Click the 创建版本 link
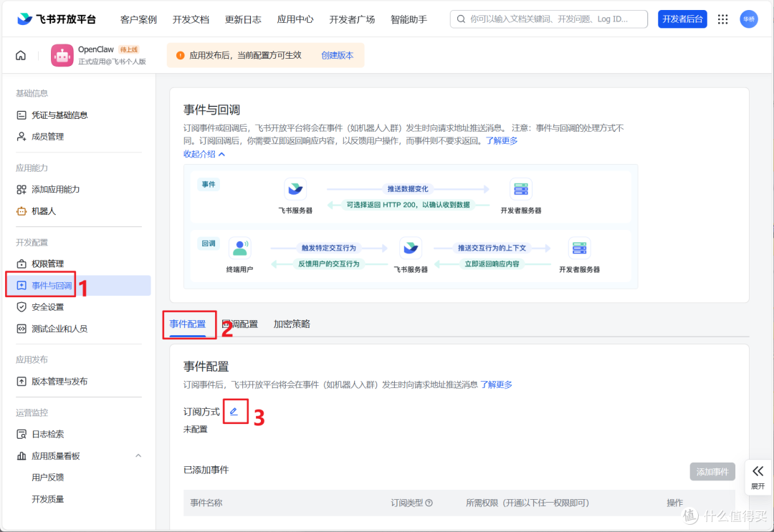 (x=337, y=55)
